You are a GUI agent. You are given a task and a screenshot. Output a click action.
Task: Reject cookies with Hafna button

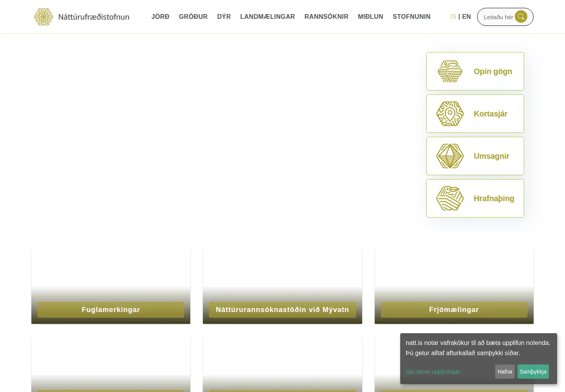tap(505, 372)
